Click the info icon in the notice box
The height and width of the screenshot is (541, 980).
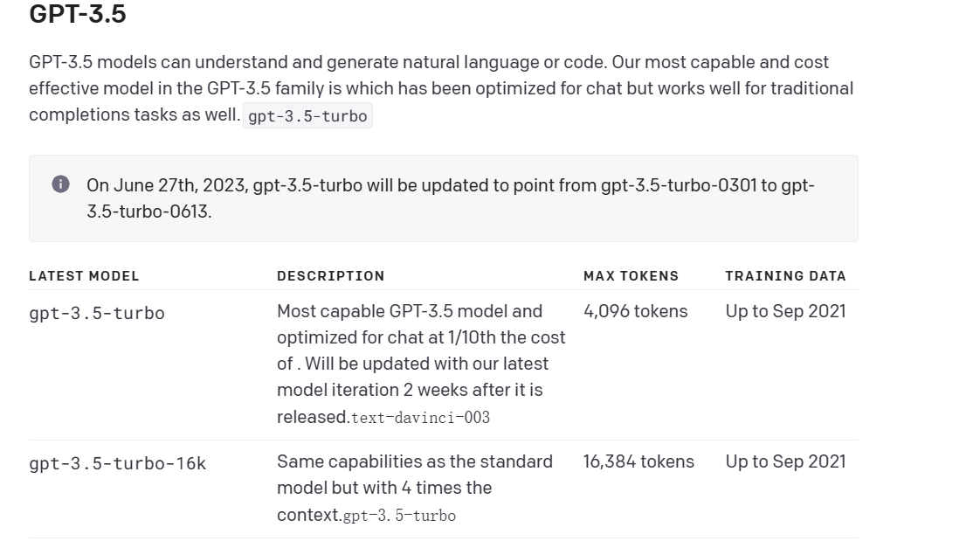click(x=60, y=184)
